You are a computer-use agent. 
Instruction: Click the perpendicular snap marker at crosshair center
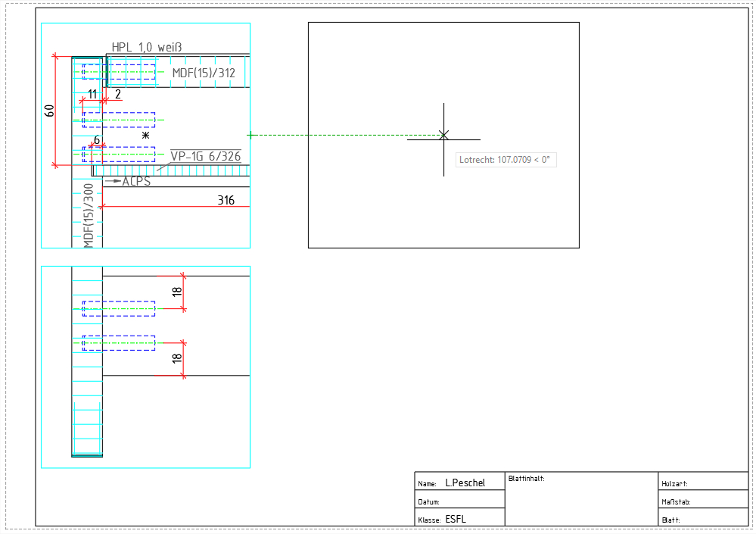click(x=443, y=135)
